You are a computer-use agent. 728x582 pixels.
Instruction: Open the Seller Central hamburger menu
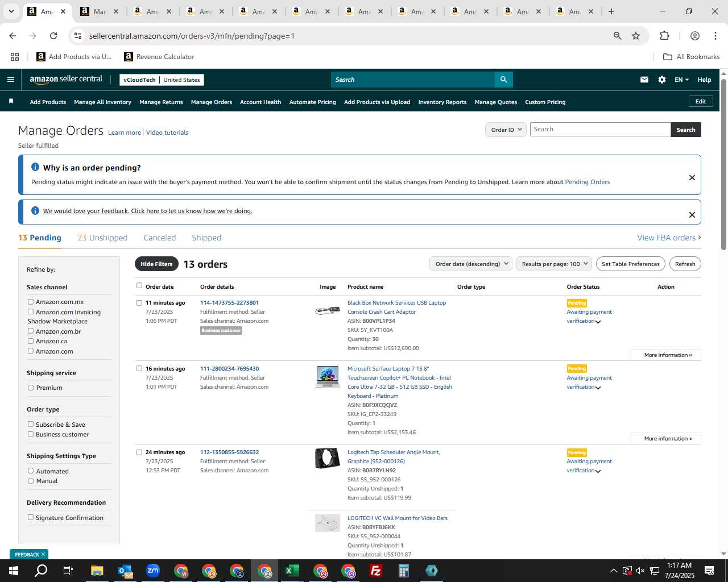[11, 80]
